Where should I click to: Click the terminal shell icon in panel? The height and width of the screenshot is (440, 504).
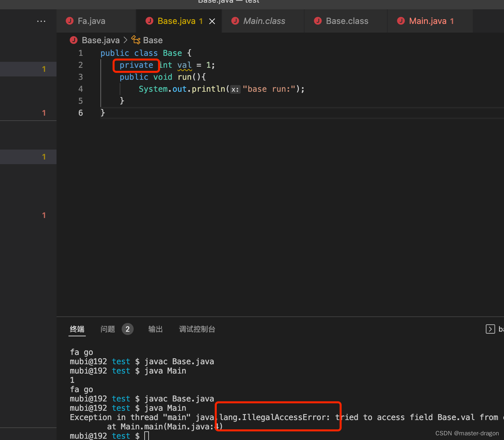[490, 329]
